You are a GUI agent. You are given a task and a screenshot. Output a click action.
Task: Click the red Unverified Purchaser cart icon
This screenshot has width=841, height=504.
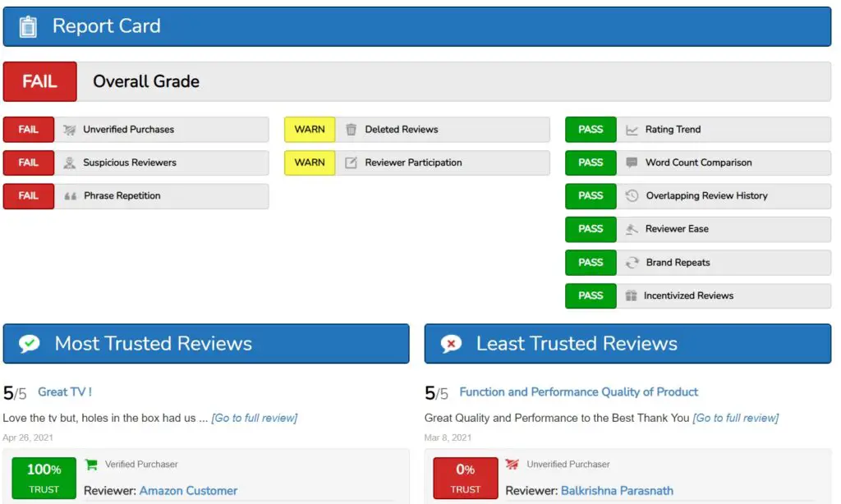tap(512, 465)
